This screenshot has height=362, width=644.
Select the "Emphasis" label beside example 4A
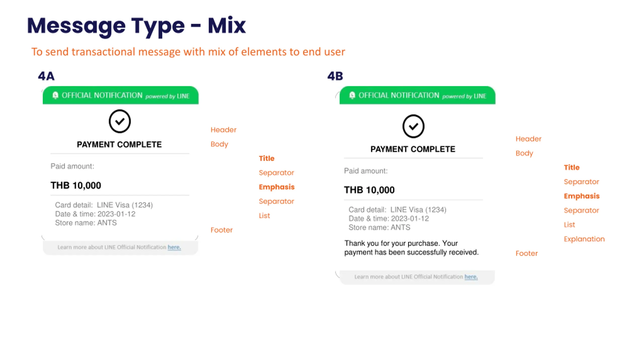click(x=276, y=187)
